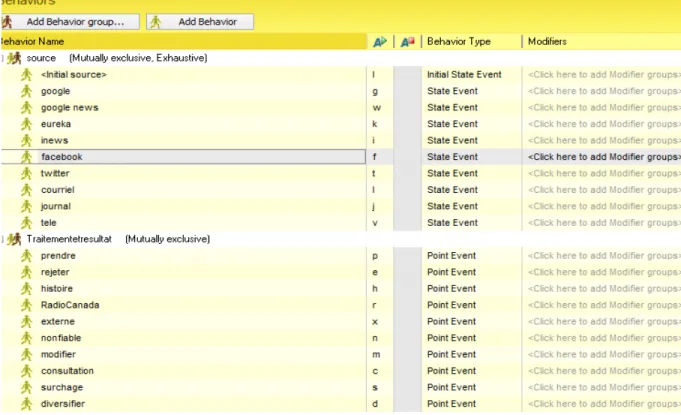
Task: Select the diversifier behavior name
Action: coord(63,404)
